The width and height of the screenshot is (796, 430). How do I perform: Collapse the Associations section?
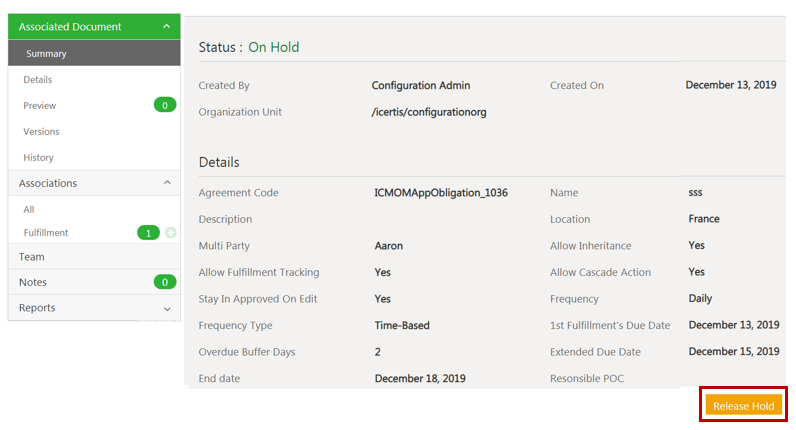tap(166, 184)
